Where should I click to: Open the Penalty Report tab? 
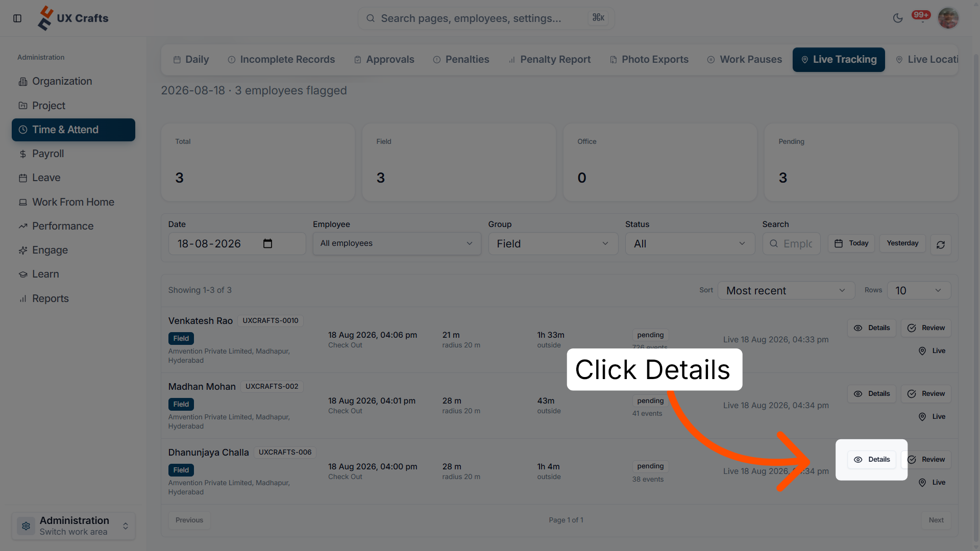(549, 60)
